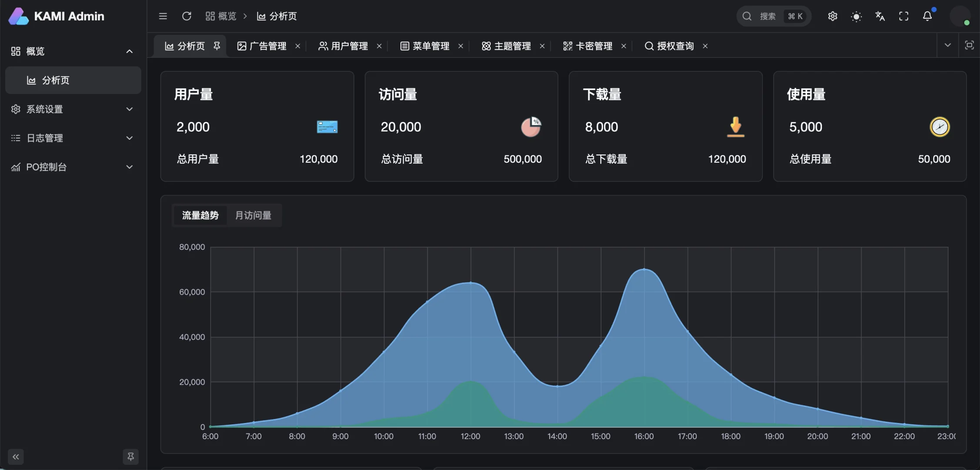Collapse sidebar with double-chevron button
This screenshot has height=470, width=980.
[16, 457]
